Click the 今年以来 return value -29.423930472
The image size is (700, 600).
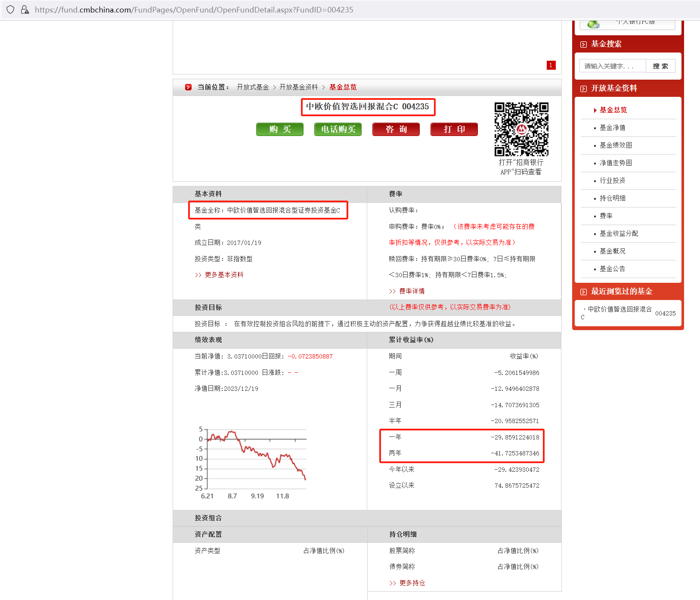click(517, 470)
